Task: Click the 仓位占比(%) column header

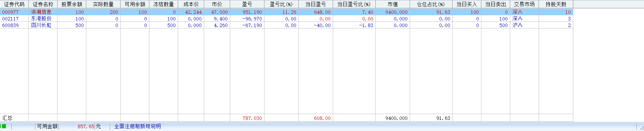Action: (431, 4)
